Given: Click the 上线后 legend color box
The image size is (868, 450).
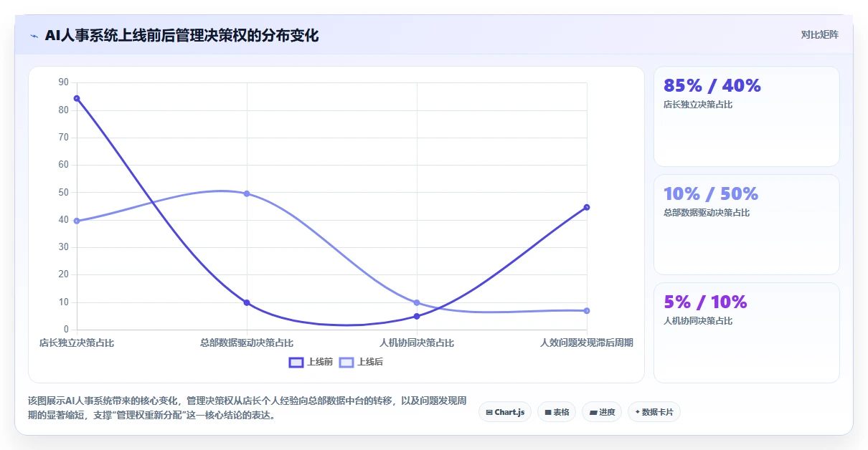Looking at the screenshot, I should point(346,362).
